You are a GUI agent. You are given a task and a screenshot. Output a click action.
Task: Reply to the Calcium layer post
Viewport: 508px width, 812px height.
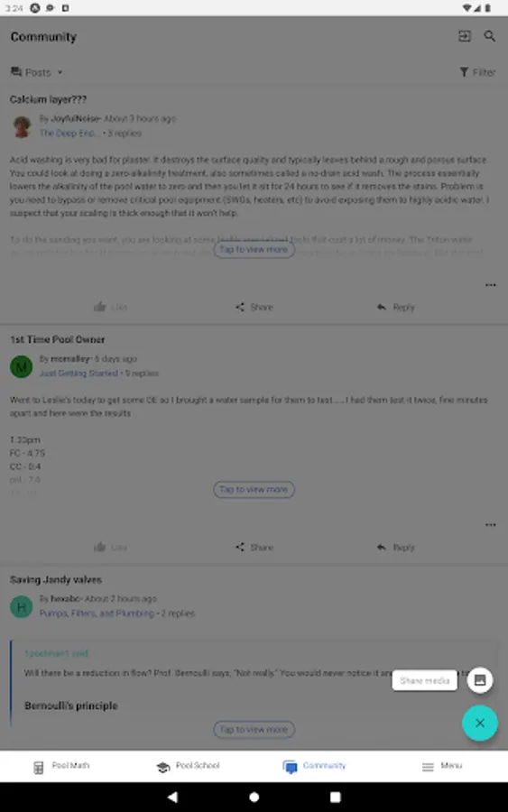pos(396,307)
